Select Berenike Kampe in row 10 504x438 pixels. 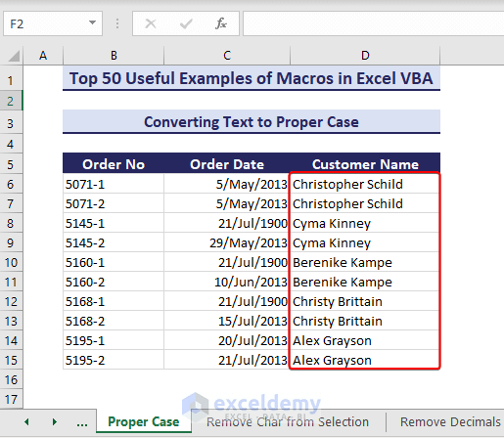pyautogui.click(x=365, y=262)
